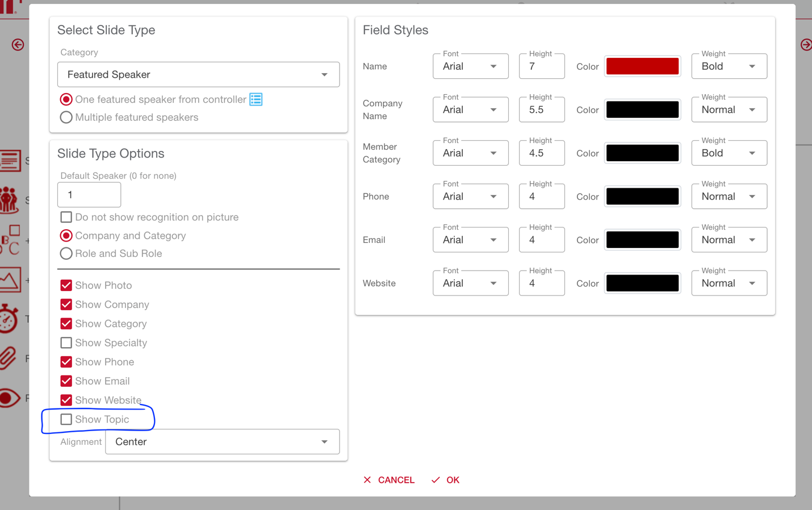Focus the Email row Height field
Image resolution: width=812 pixels, height=510 pixels.
[542, 240]
